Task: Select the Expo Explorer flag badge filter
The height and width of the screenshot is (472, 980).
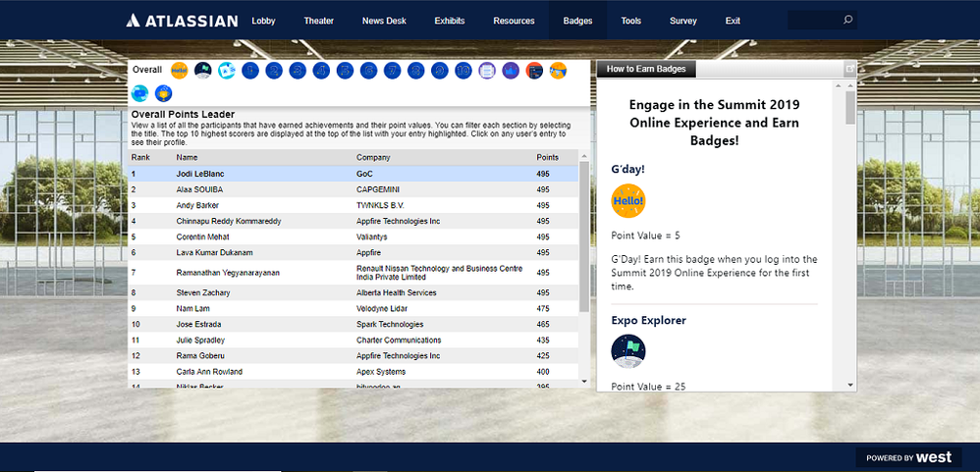Action: pos(203,71)
